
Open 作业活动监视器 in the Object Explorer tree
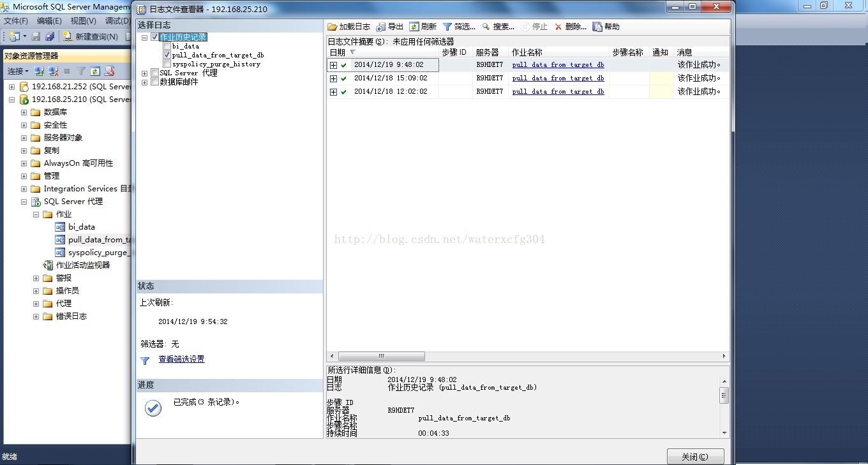coord(82,265)
